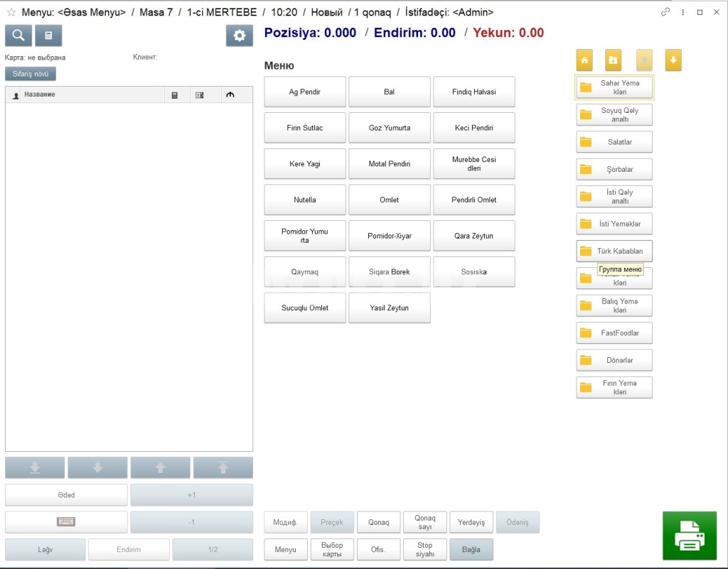Click the Stop siyahı button
This screenshot has height=569, width=728.
(424, 550)
